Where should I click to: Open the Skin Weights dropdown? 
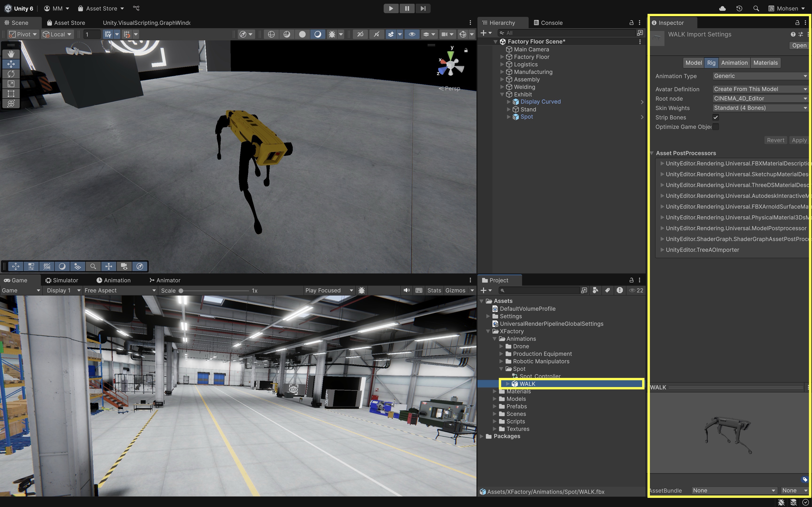click(x=760, y=108)
